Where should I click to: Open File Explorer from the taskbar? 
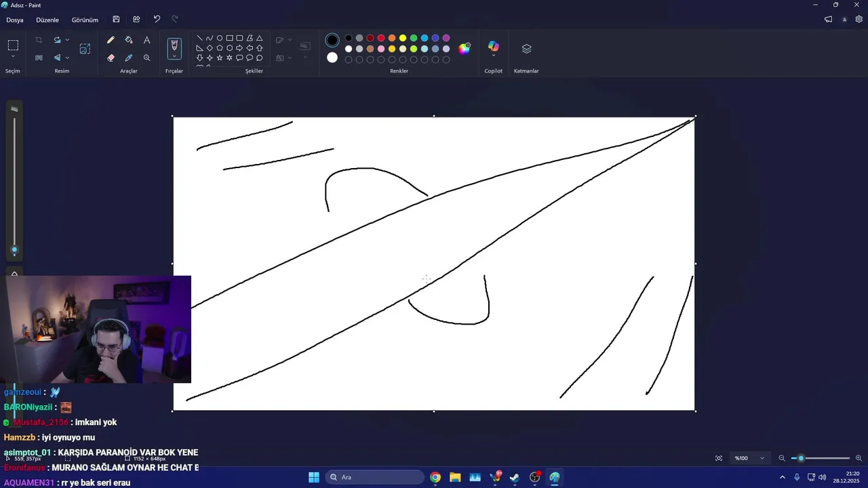click(455, 477)
